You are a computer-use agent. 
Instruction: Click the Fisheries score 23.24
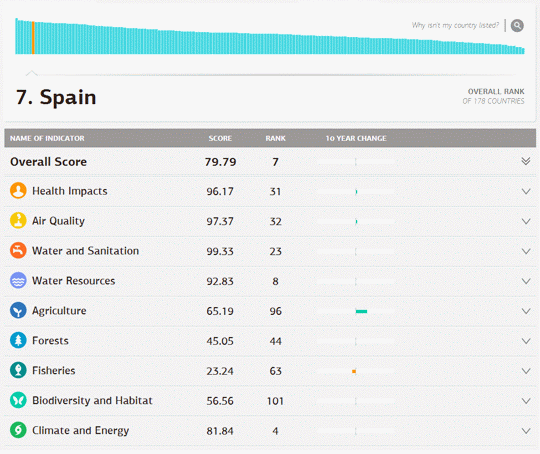click(x=220, y=371)
